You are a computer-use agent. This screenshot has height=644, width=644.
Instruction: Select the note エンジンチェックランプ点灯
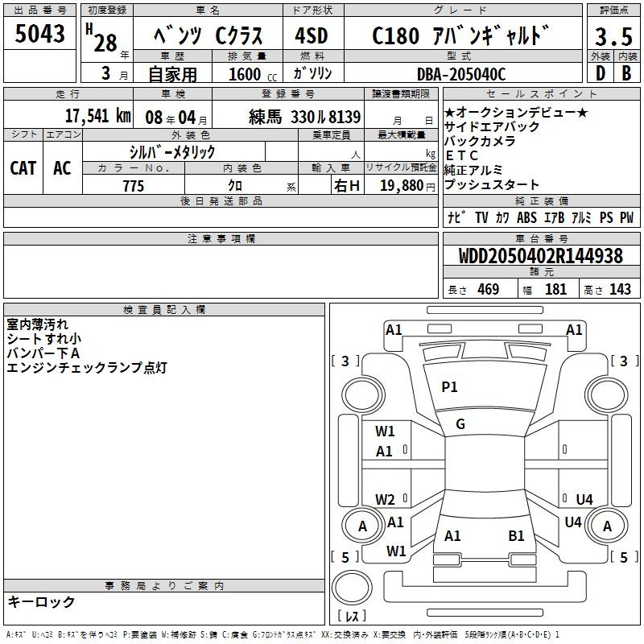tap(87, 368)
